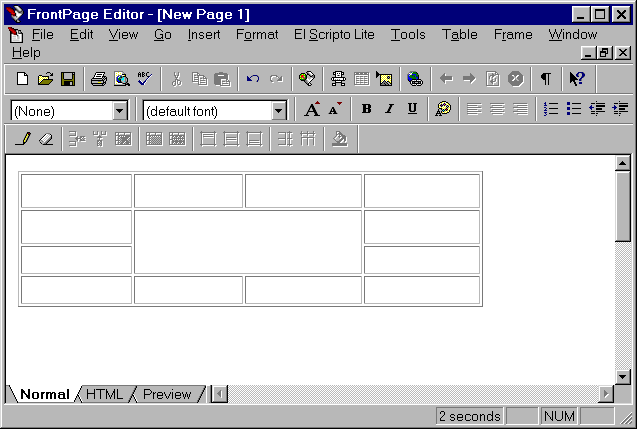
Task: Select the table Eraser tool
Action: point(45,139)
